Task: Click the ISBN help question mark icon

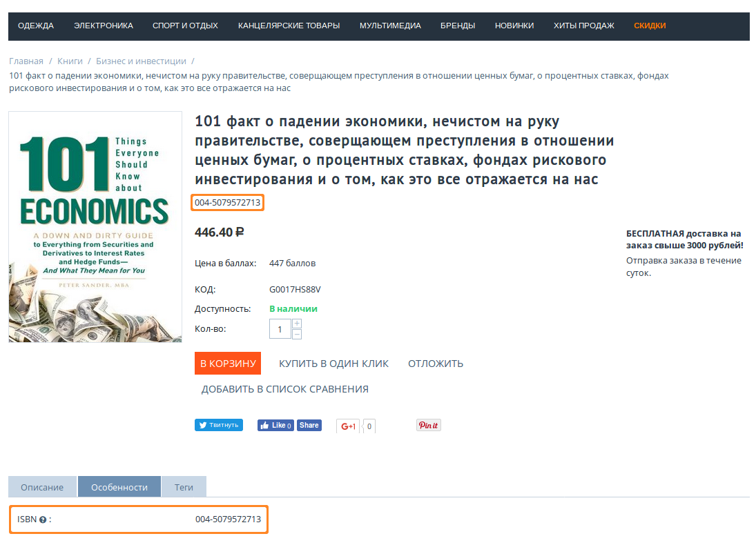Action: (43, 519)
